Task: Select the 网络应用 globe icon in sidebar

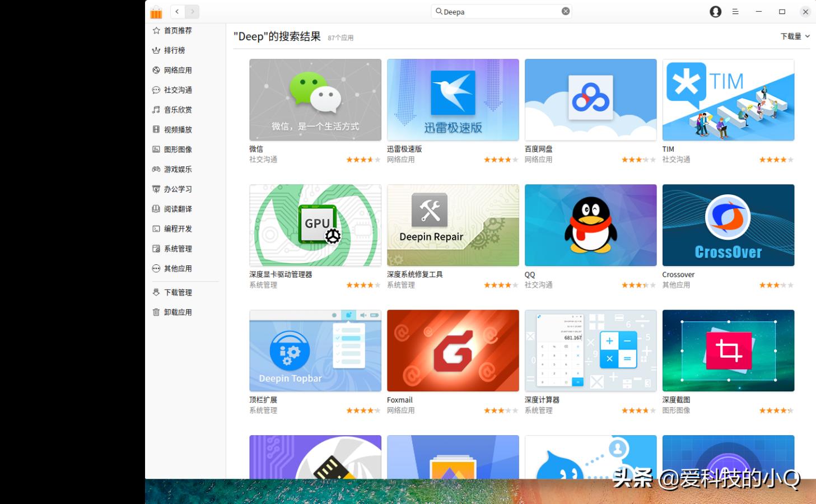Action: point(156,70)
